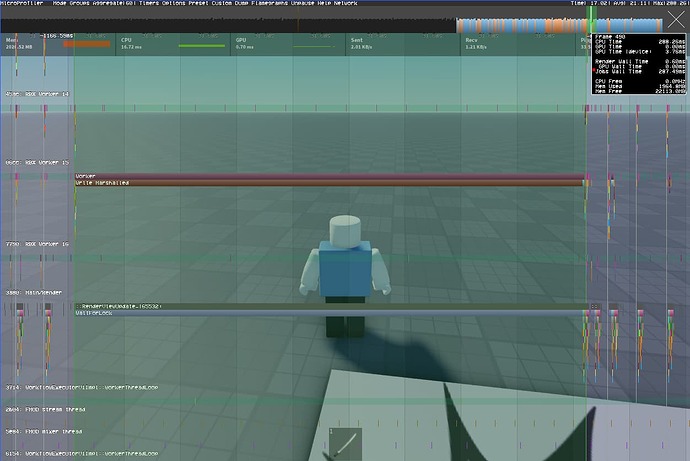This screenshot has width=690, height=461.
Task: Click the orange-blue frame history bar graph
Action: point(559,26)
